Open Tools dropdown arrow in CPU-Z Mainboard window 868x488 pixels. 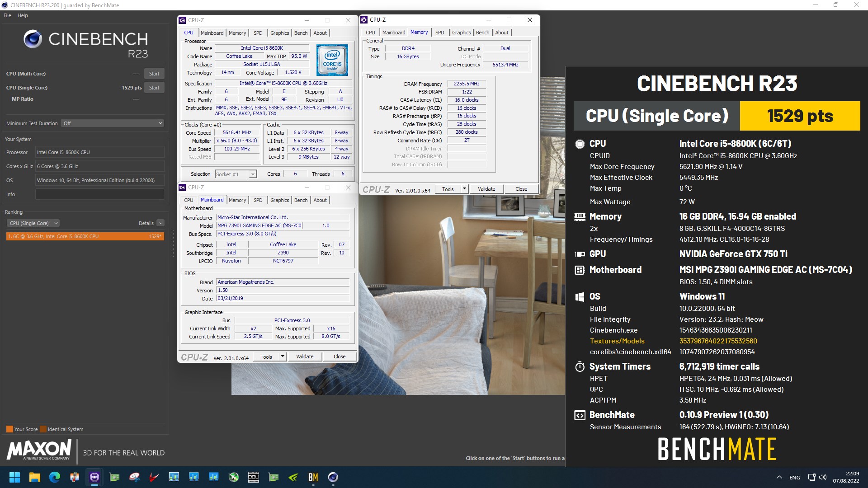coord(283,357)
